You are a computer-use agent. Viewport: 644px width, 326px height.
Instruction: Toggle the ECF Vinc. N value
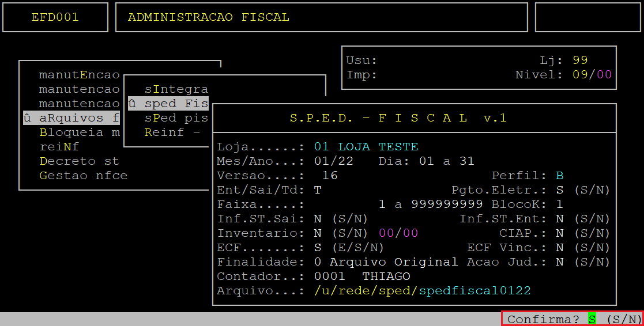pyautogui.click(x=559, y=247)
